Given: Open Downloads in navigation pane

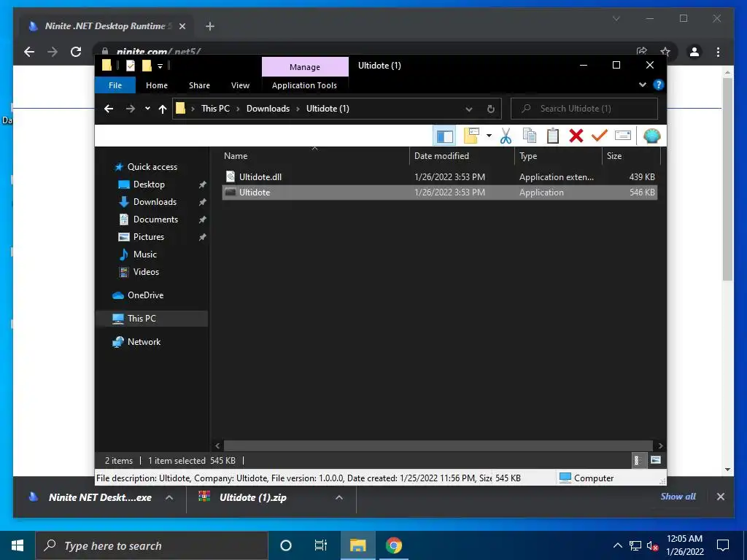Looking at the screenshot, I should coord(155,202).
